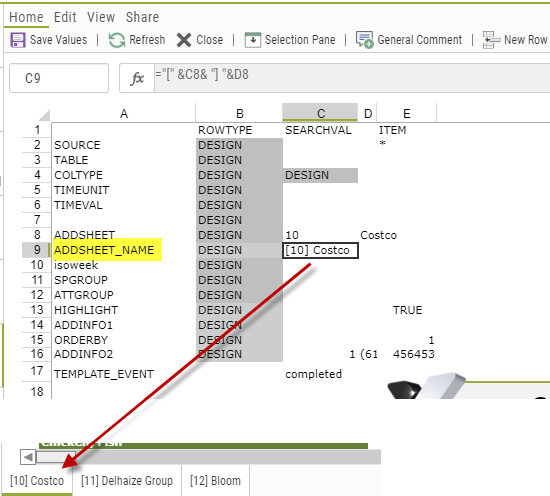Click the TRUE cell

pyautogui.click(x=407, y=310)
